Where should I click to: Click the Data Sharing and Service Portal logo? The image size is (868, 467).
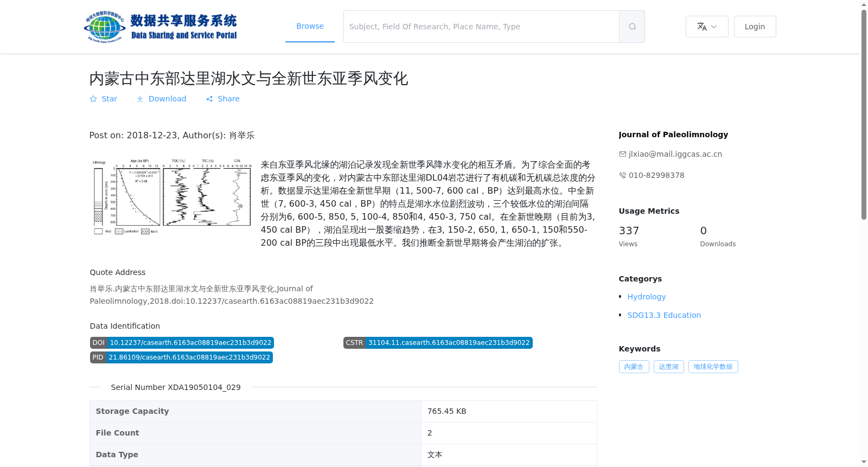click(161, 27)
